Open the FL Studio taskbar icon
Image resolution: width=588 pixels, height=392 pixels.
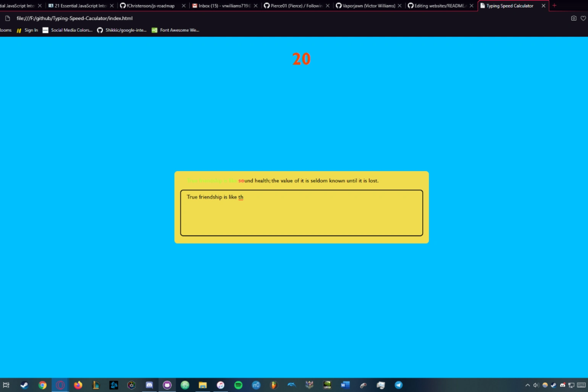click(x=274, y=385)
